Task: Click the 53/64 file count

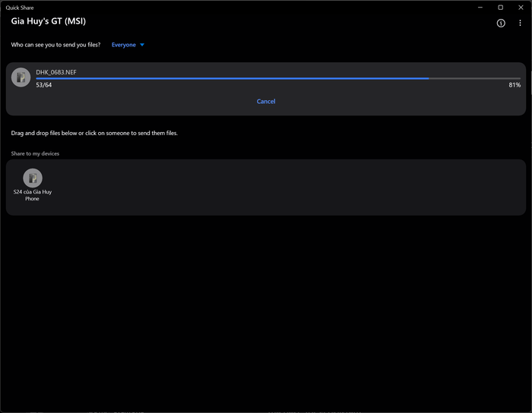Action: pyautogui.click(x=44, y=85)
